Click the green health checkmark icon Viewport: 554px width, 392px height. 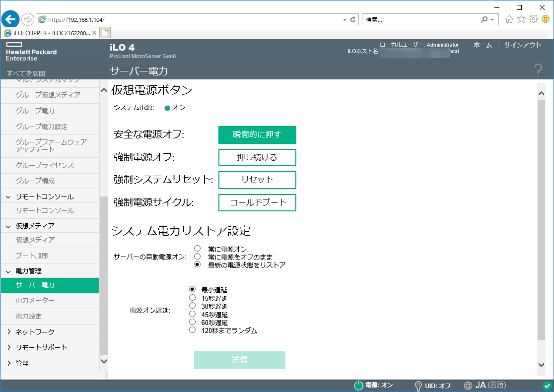(547, 386)
